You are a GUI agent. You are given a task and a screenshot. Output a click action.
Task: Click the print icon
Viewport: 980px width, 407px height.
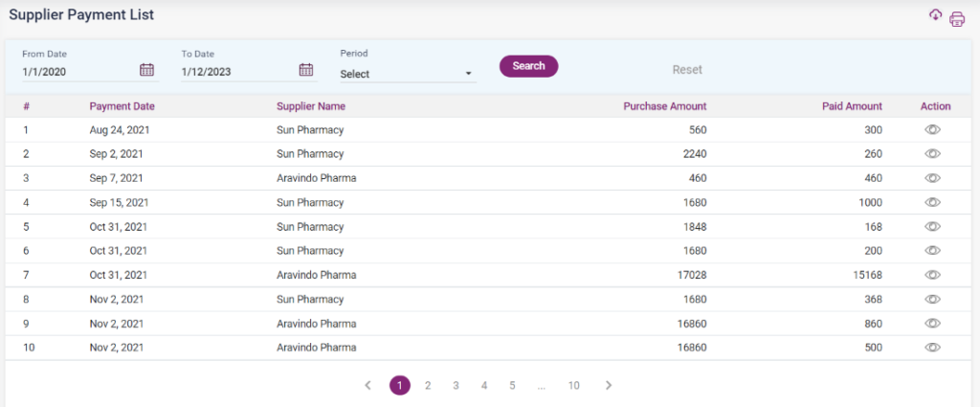(956, 19)
